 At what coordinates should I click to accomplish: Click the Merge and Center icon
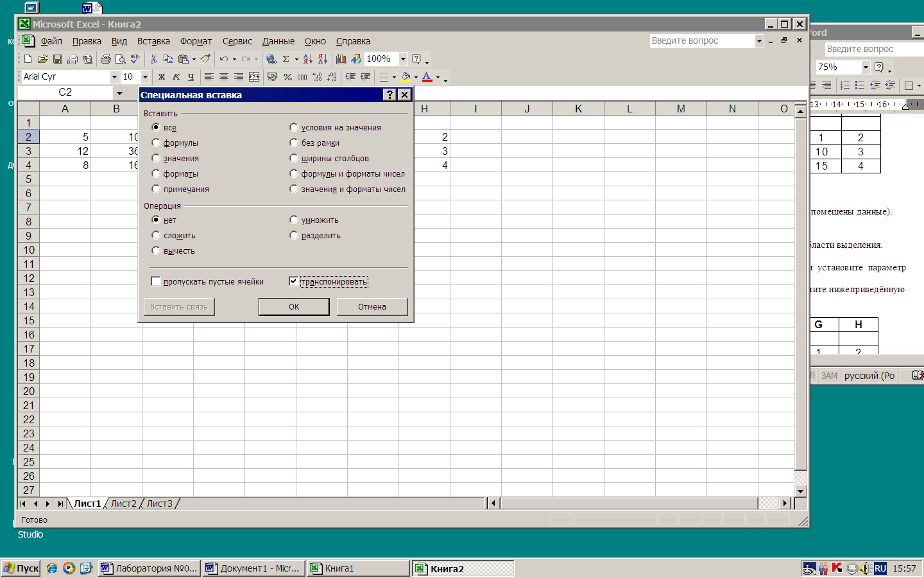(x=254, y=77)
